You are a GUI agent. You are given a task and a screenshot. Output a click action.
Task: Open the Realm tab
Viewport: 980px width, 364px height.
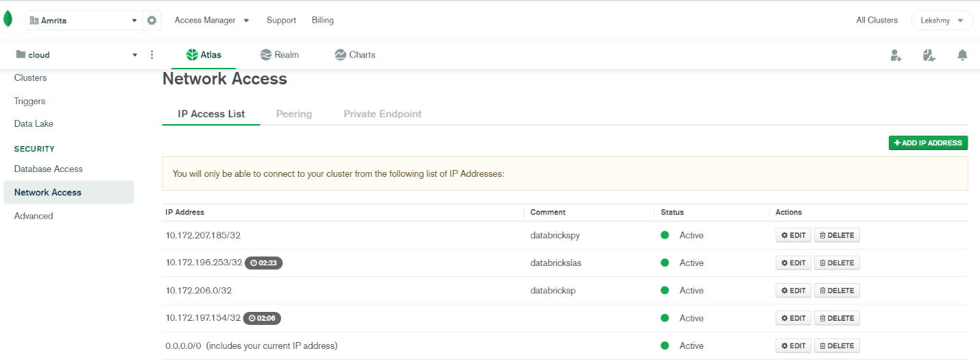(280, 55)
